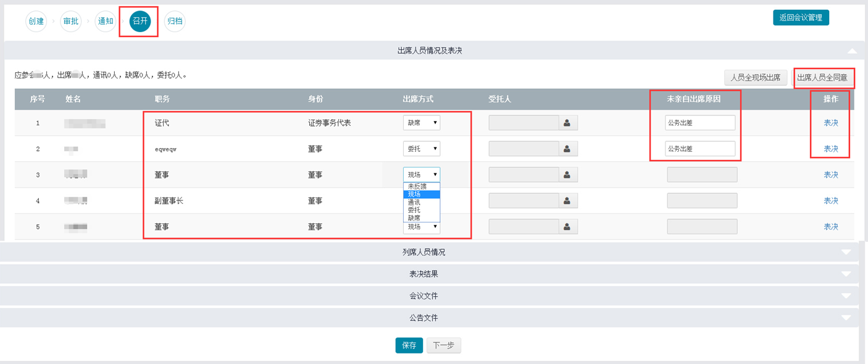Open attendance dropdown for row 5

coord(422,227)
